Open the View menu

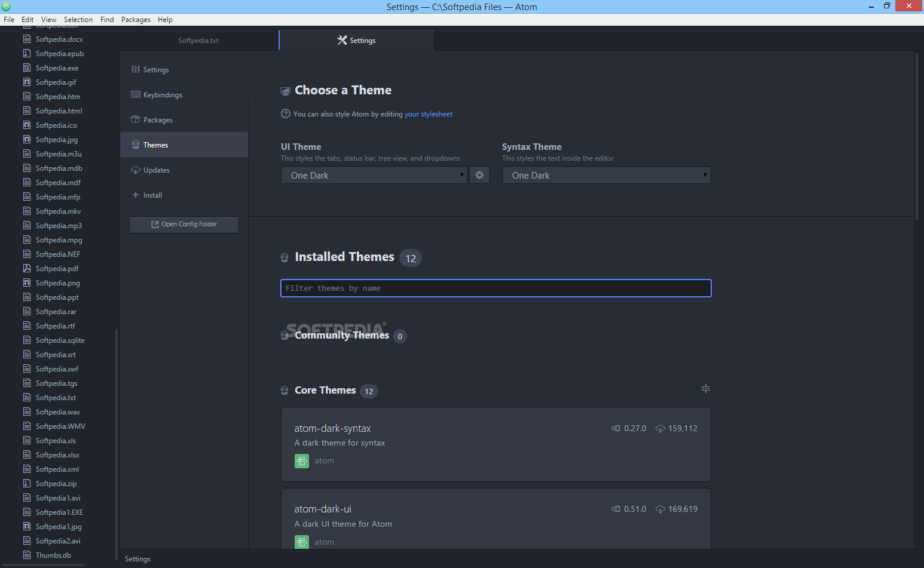coord(49,20)
